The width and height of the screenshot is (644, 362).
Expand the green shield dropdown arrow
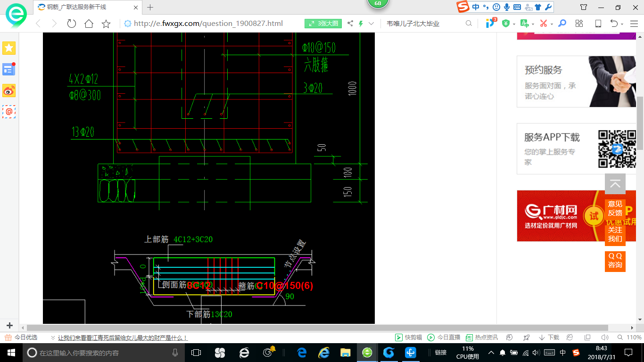pos(514,24)
